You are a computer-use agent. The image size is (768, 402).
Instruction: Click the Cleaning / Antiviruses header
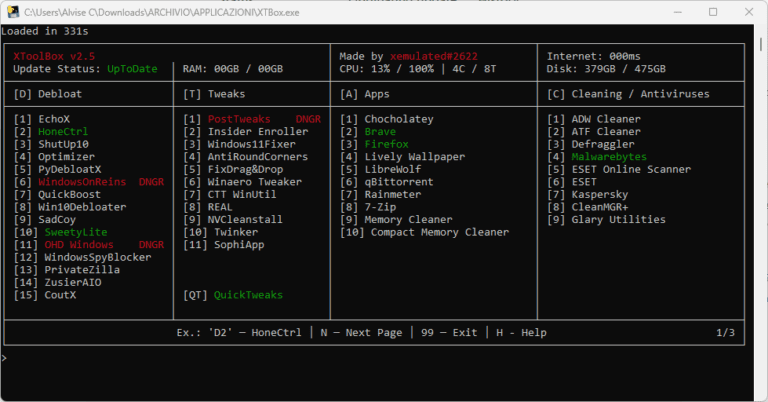coord(628,94)
